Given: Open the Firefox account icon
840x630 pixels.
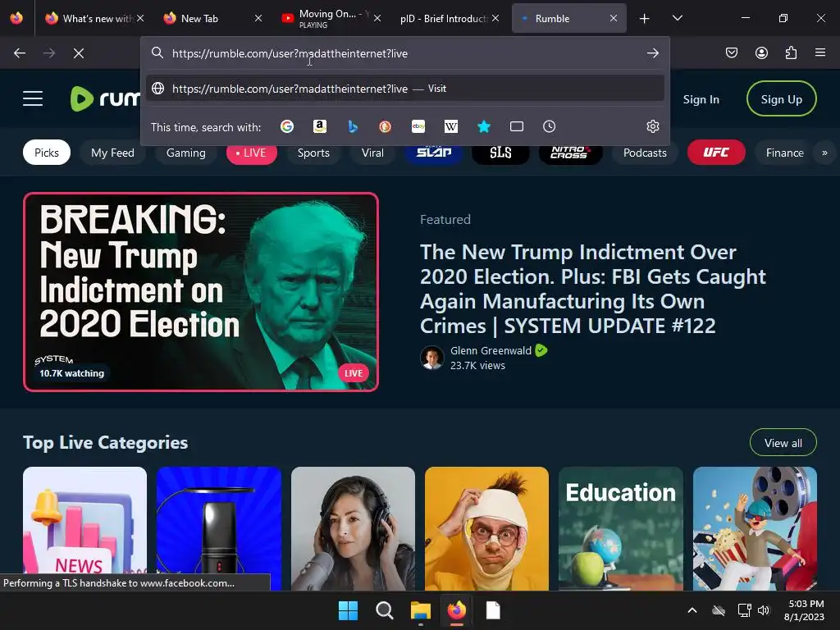Looking at the screenshot, I should (761, 52).
